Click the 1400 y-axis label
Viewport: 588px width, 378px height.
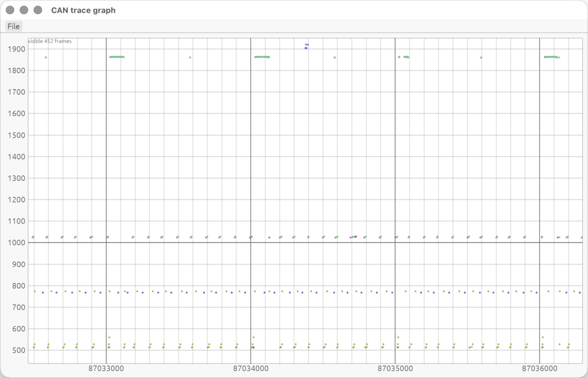pyautogui.click(x=17, y=157)
